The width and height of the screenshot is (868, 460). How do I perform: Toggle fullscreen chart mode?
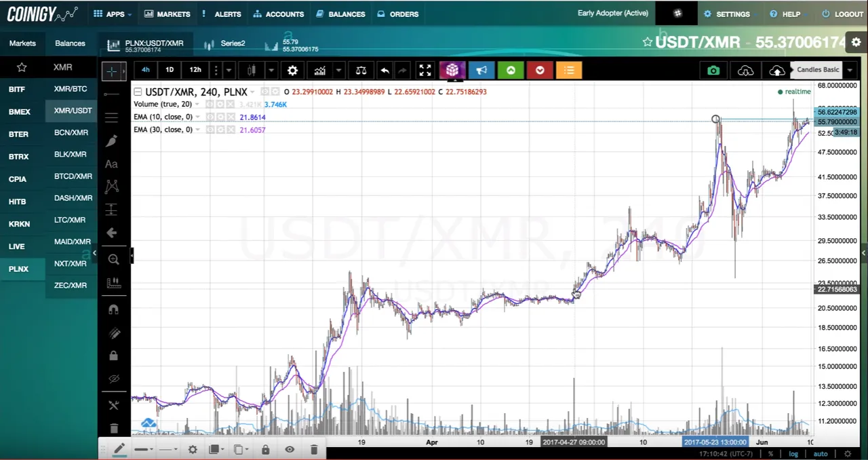pos(425,70)
